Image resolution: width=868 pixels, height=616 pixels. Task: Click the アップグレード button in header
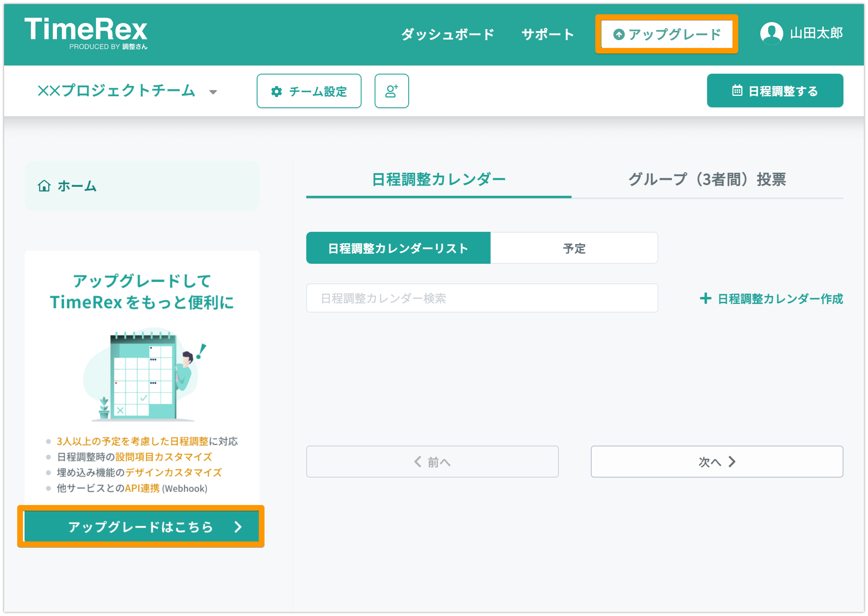(667, 34)
